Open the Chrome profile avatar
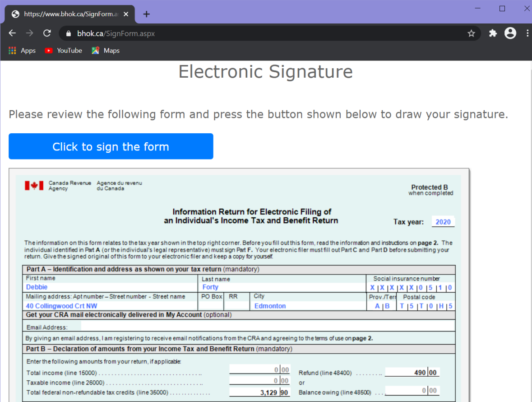Screen dimensions: 532x402 [x=510, y=33]
